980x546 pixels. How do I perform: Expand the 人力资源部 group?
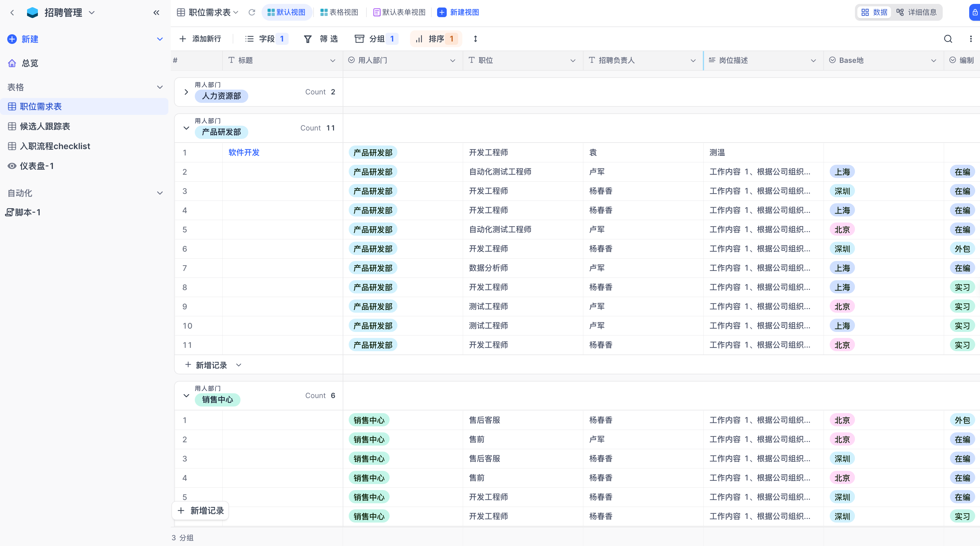click(186, 92)
